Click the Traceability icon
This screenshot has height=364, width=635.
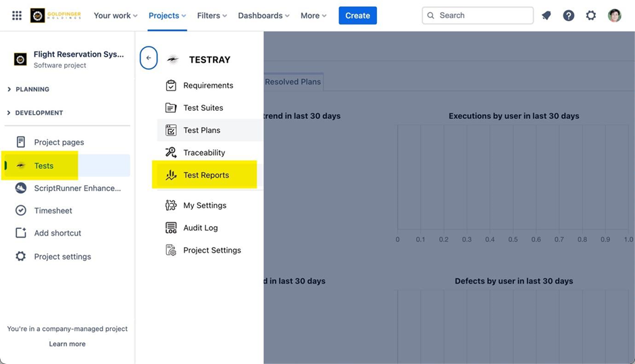pyautogui.click(x=171, y=153)
